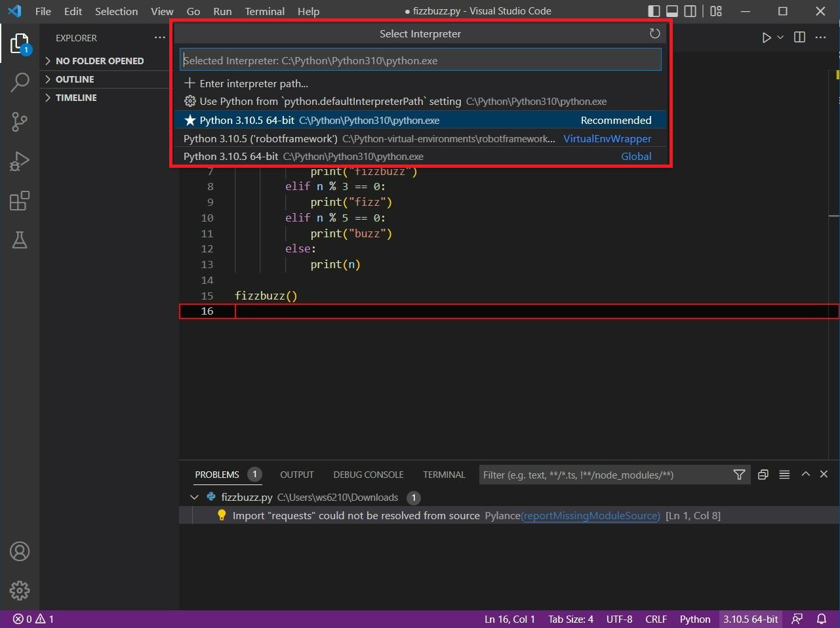Click the lightbulb quick fix icon
Viewport: 840px width, 628px height.
pyautogui.click(x=222, y=515)
